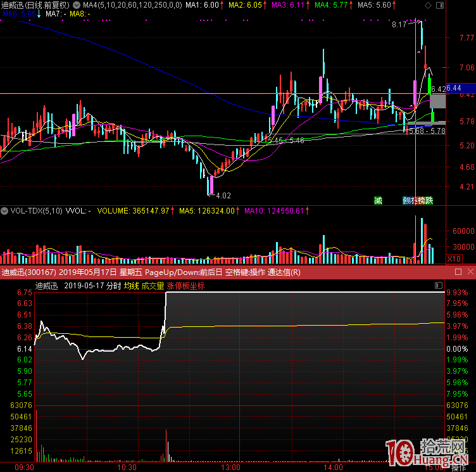The height and width of the screenshot is (472, 476).
Task: Click the 13:00 time axis label
Action: coord(230,467)
